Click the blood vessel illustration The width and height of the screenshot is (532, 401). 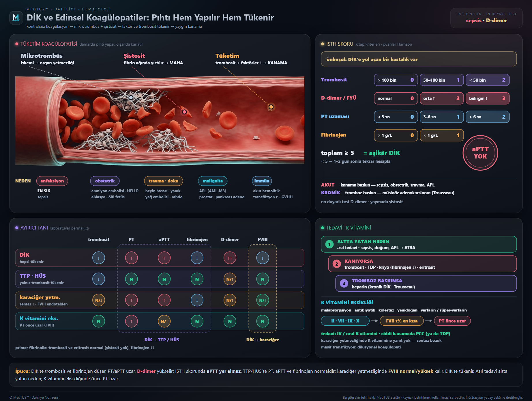[160, 121]
